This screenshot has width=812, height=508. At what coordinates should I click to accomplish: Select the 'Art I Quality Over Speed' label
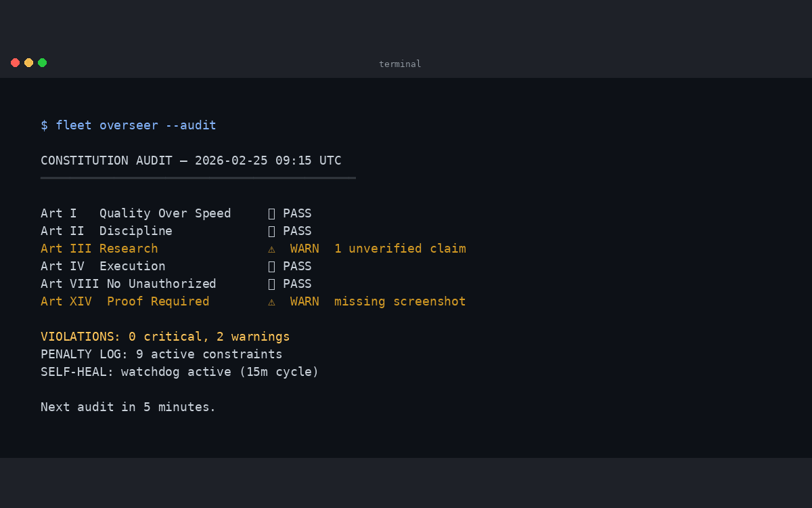click(135, 213)
